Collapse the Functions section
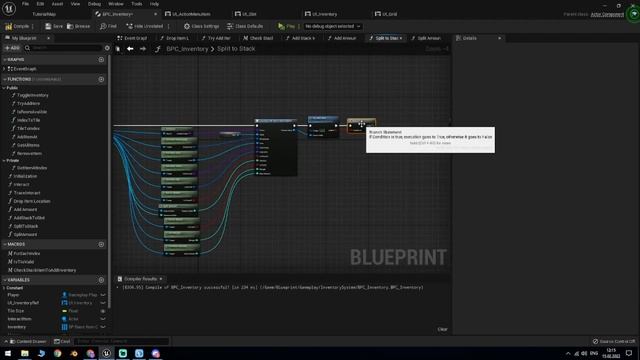 (4, 79)
